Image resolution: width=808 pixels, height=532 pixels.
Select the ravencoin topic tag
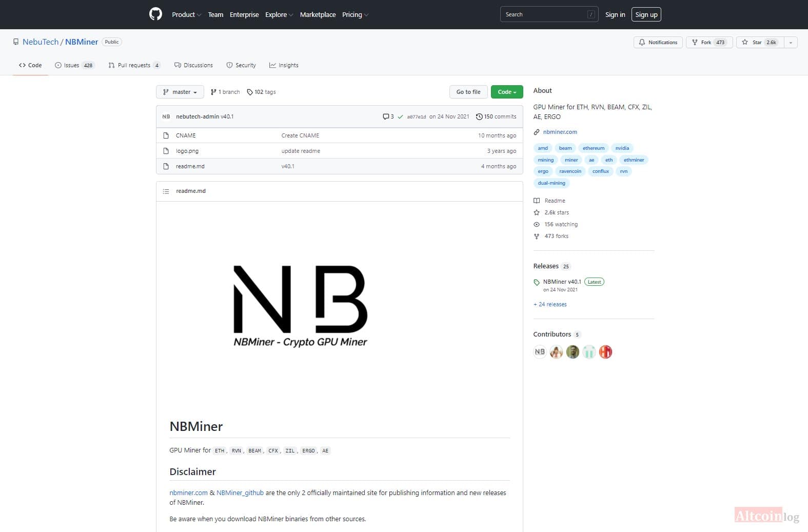tap(570, 171)
